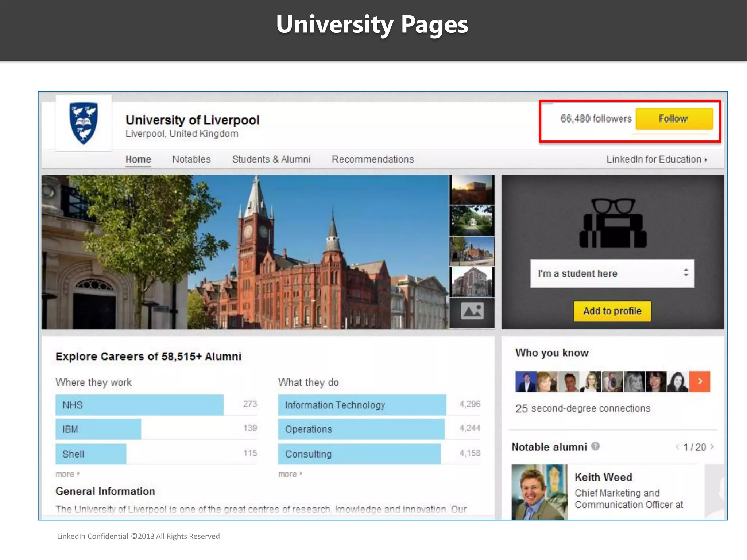Click the 'Explore Careers of 58,515+ Alumni' heading
The width and height of the screenshot is (747, 560).
point(148,356)
